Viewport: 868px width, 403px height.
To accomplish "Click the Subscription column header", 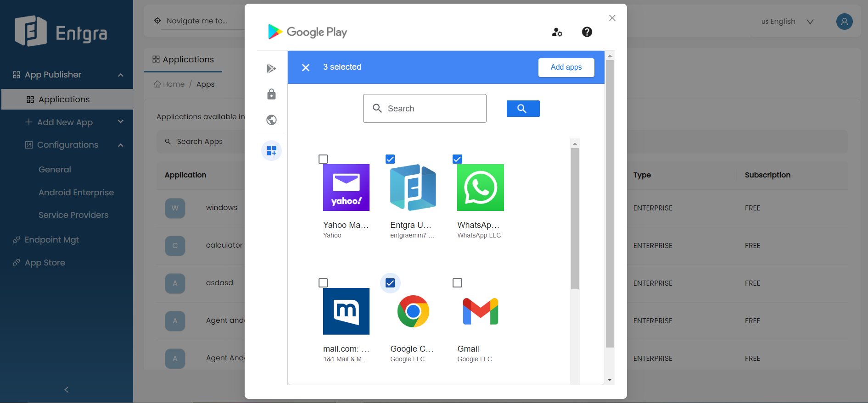I will tap(767, 175).
